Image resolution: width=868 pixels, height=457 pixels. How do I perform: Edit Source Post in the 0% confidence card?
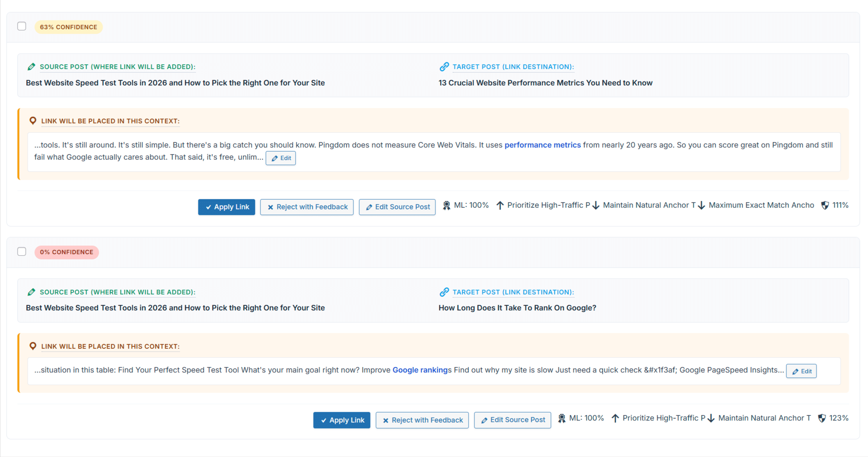(x=513, y=420)
